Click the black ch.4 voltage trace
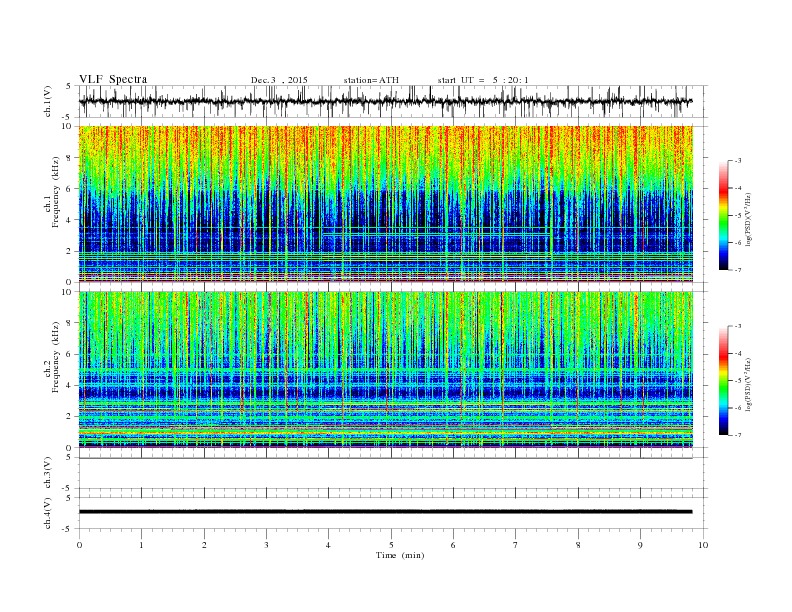The height and width of the screenshot is (612, 792). [385, 512]
